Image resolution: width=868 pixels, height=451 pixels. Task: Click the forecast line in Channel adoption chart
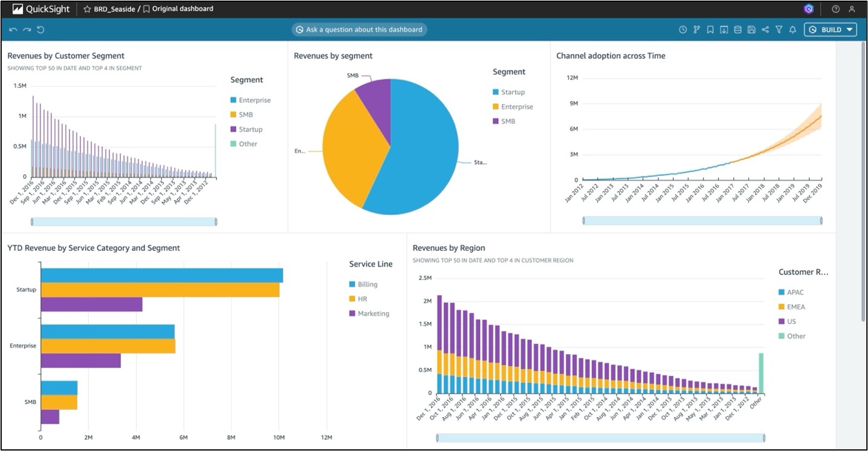(780, 145)
